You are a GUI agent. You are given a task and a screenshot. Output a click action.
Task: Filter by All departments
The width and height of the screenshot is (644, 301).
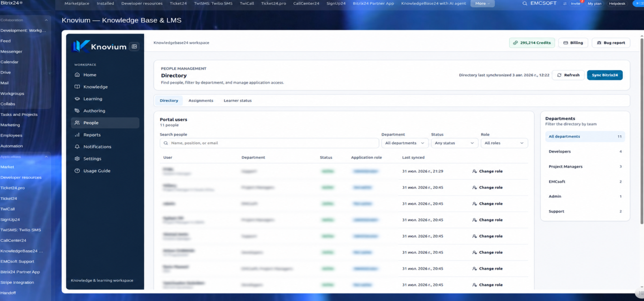[585, 137]
